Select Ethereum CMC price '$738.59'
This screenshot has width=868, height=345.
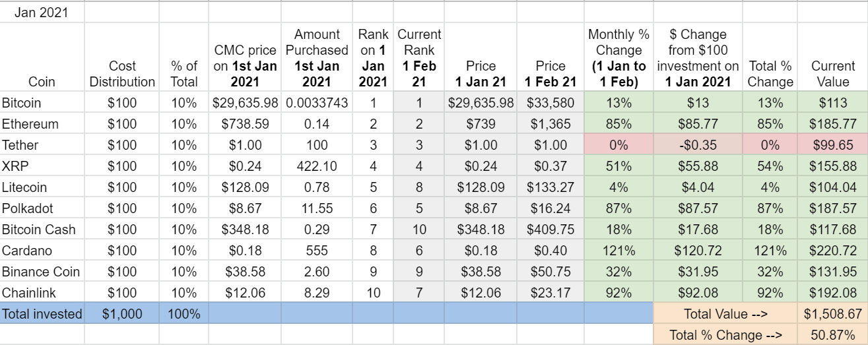[x=245, y=123]
